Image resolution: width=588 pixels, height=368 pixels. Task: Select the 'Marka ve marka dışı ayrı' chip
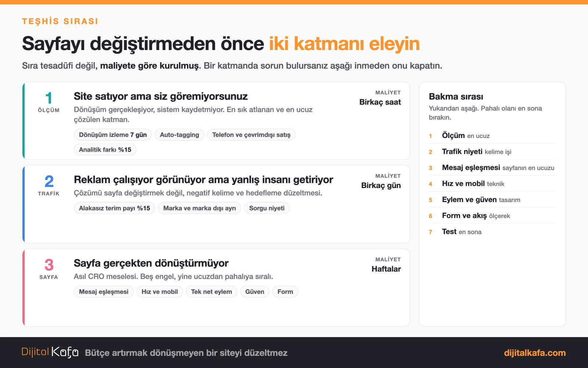point(200,208)
